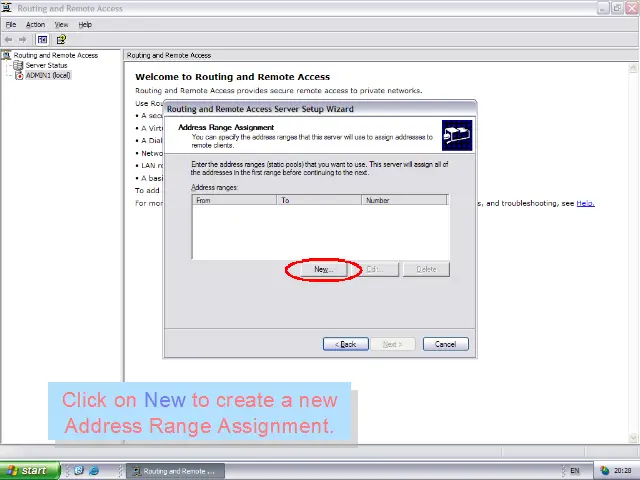This screenshot has width=640, height=480.
Task: Click the Edit... button in the wizard
Action: click(x=375, y=269)
